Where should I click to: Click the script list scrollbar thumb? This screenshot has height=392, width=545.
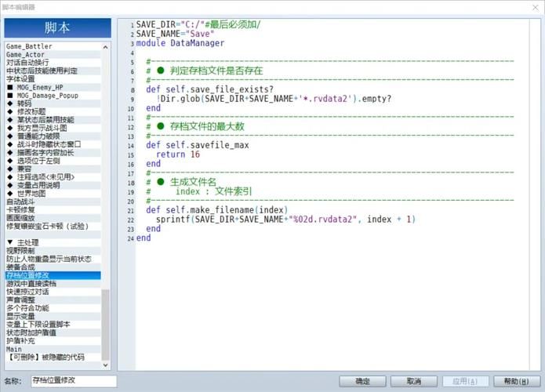click(x=106, y=321)
